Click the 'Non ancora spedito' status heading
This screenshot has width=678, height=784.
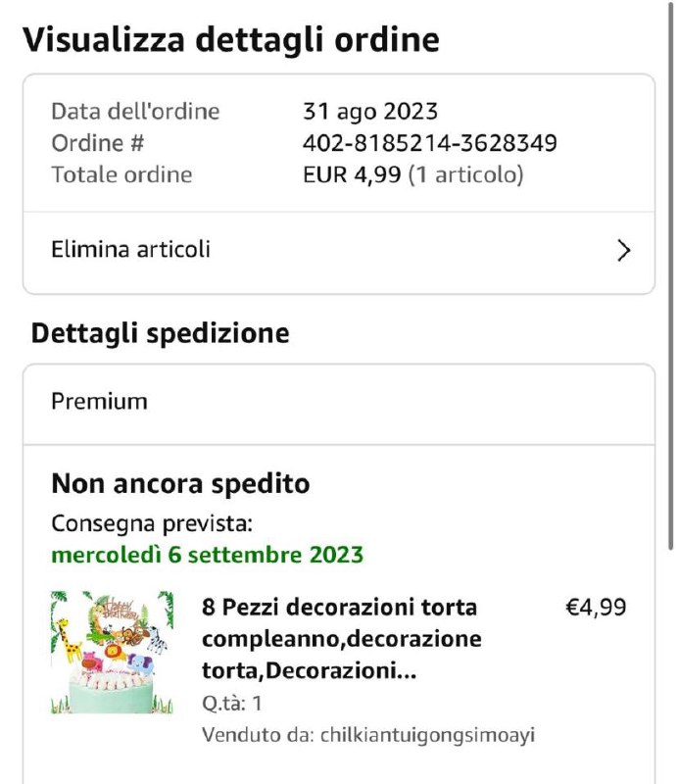[x=180, y=484]
